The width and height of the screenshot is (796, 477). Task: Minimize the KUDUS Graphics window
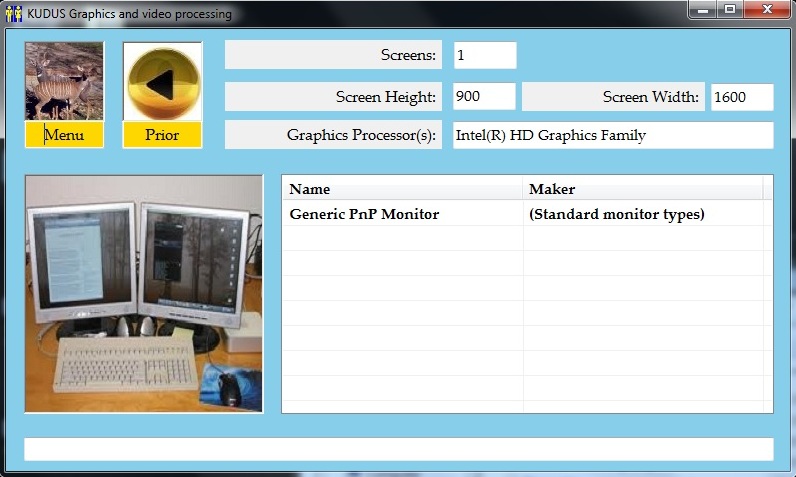pos(704,10)
